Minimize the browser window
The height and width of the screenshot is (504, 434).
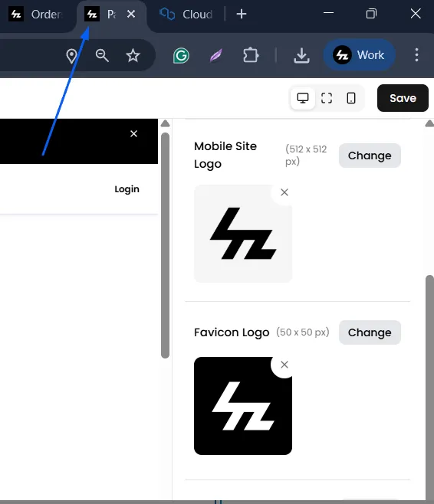click(x=328, y=14)
